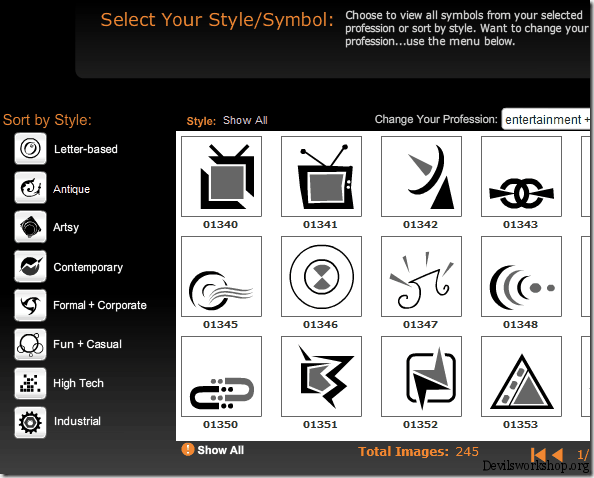Click Show All link below the grid
Viewport: 594px width, 478px height.
(x=220, y=450)
